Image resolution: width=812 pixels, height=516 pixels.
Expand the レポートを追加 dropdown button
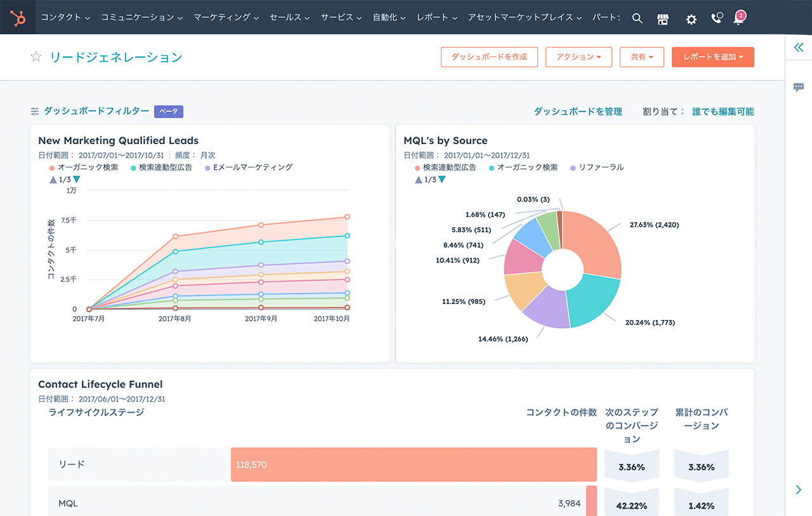click(712, 57)
